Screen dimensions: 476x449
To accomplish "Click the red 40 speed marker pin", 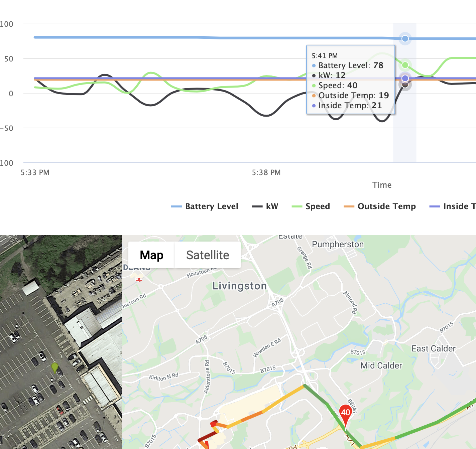I will coord(345,413).
